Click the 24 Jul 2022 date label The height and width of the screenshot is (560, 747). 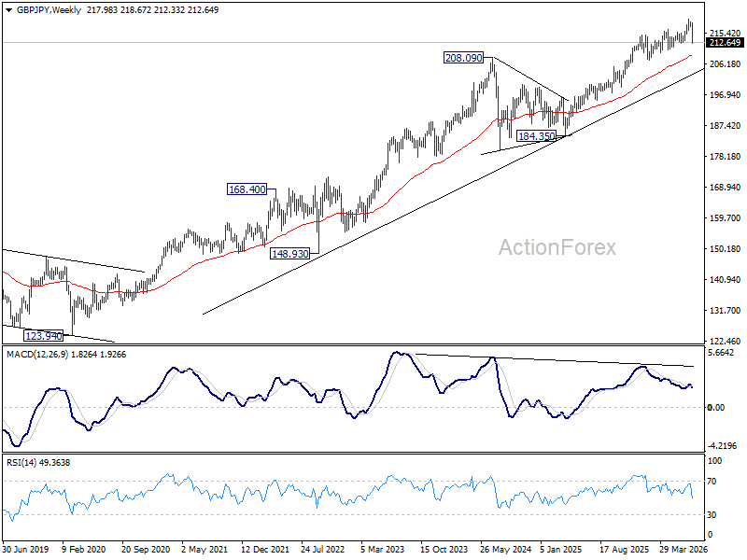pos(322,550)
